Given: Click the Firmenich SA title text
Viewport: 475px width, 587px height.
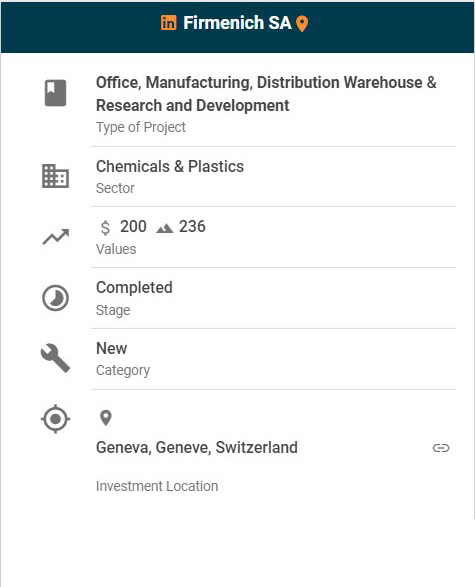Looking at the screenshot, I should pos(237,23).
